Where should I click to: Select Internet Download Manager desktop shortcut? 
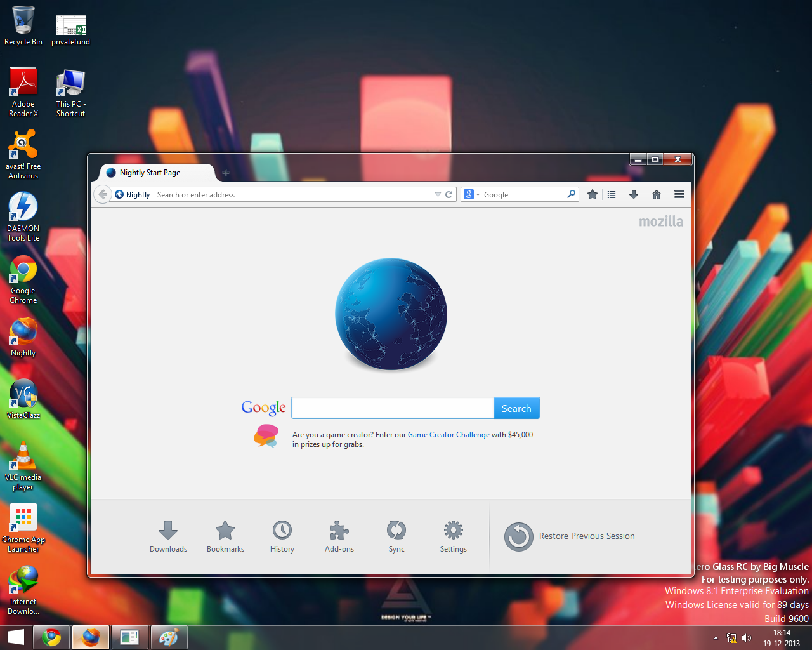[x=23, y=590]
